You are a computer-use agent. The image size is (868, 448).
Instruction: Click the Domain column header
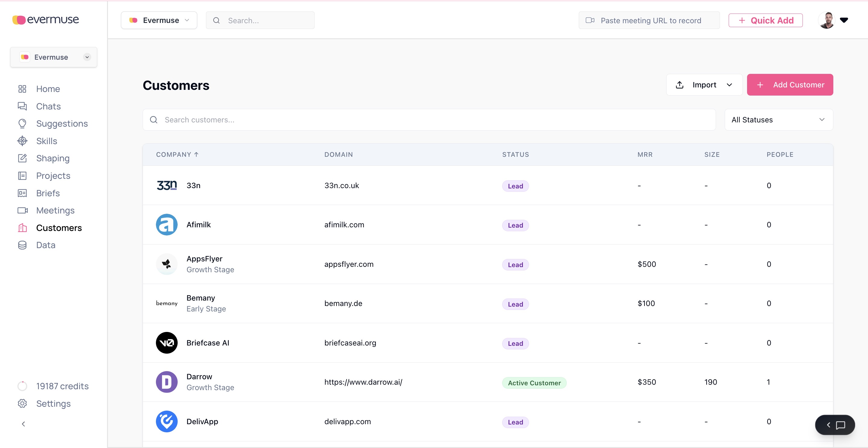(x=339, y=155)
